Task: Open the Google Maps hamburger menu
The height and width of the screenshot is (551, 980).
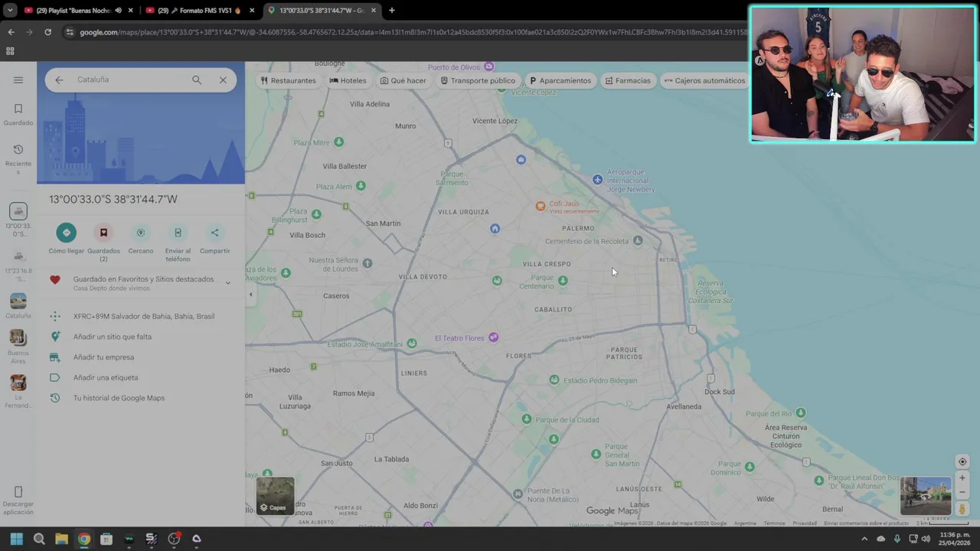Action: pos(18,80)
